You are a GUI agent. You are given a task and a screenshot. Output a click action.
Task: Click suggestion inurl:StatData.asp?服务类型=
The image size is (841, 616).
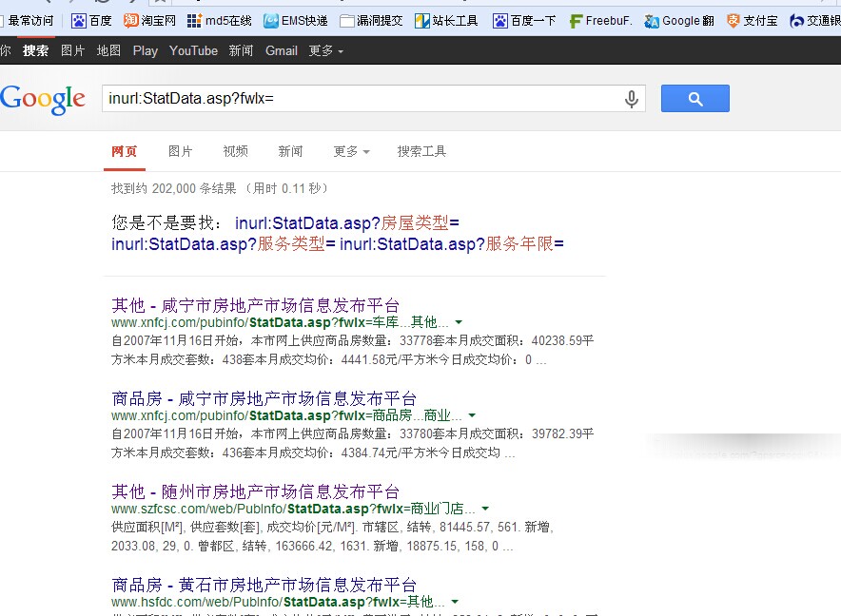point(224,244)
